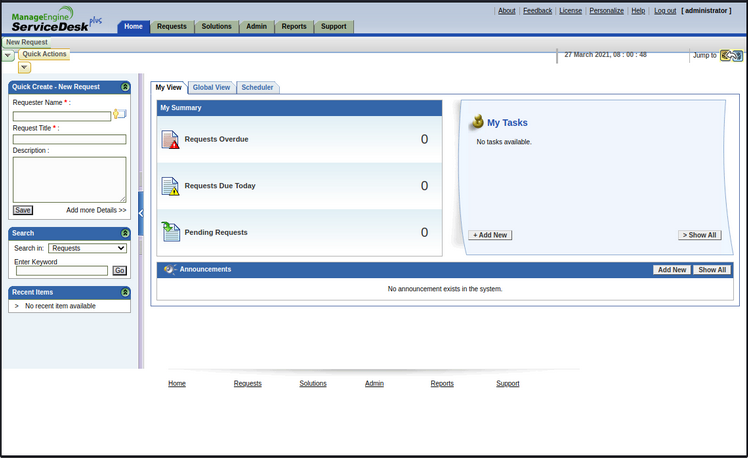This screenshot has height=458, width=748.
Task: Collapse the Quick Create panel
Action: pyautogui.click(x=125, y=87)
